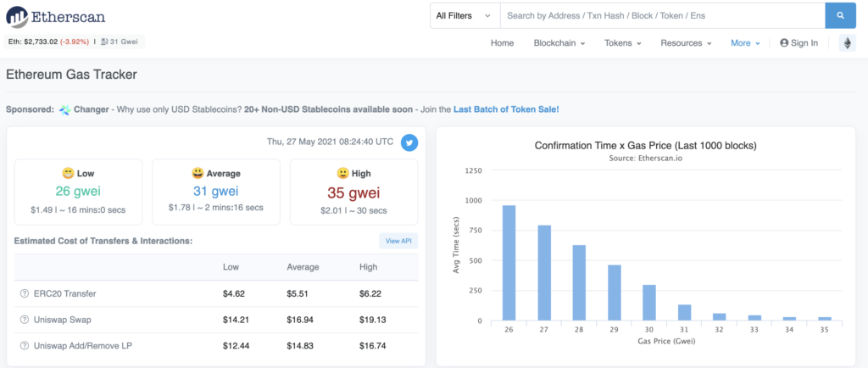Click the 26 gwei Low value

click(78, 192)
